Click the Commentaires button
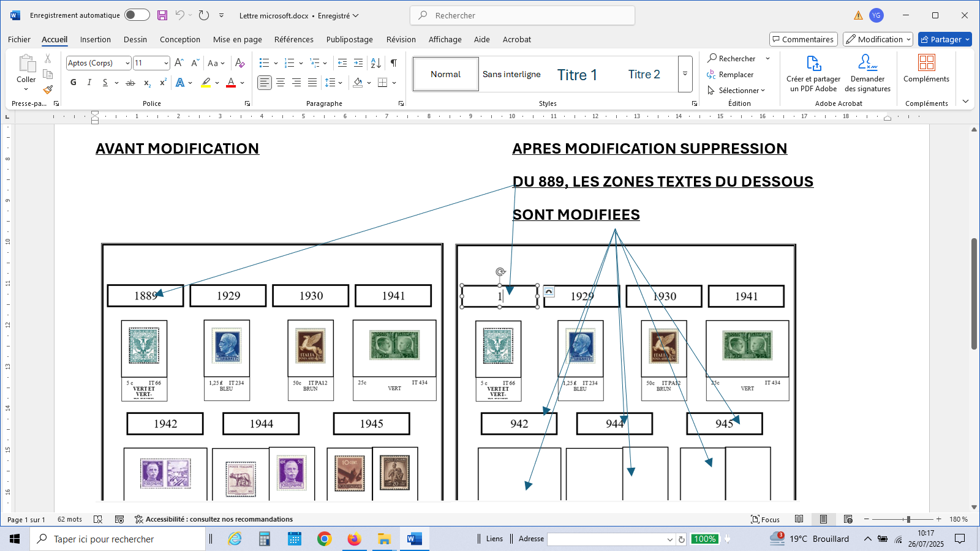This screenshot has height=551, width=980. (x=804, y=39)
